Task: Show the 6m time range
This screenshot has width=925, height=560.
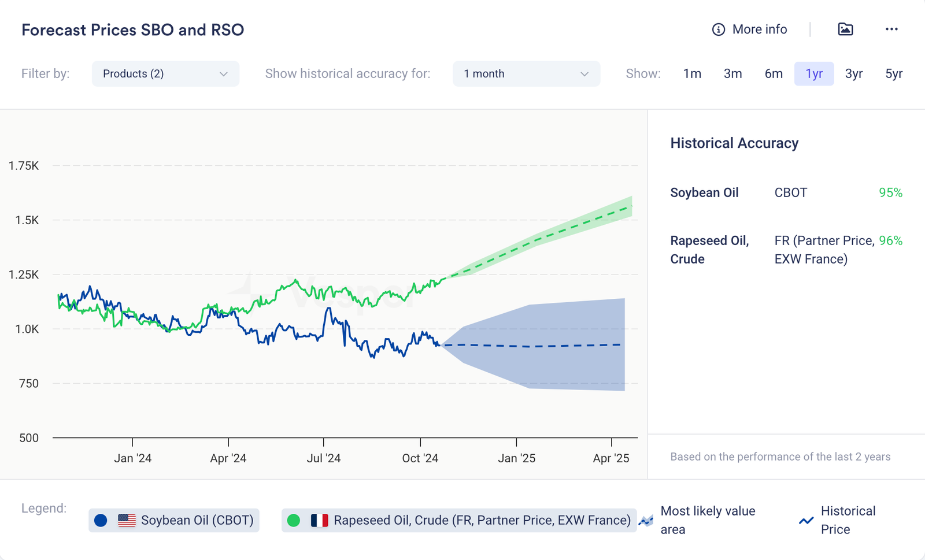Action: pyautogui.click(x=773, y=74)
